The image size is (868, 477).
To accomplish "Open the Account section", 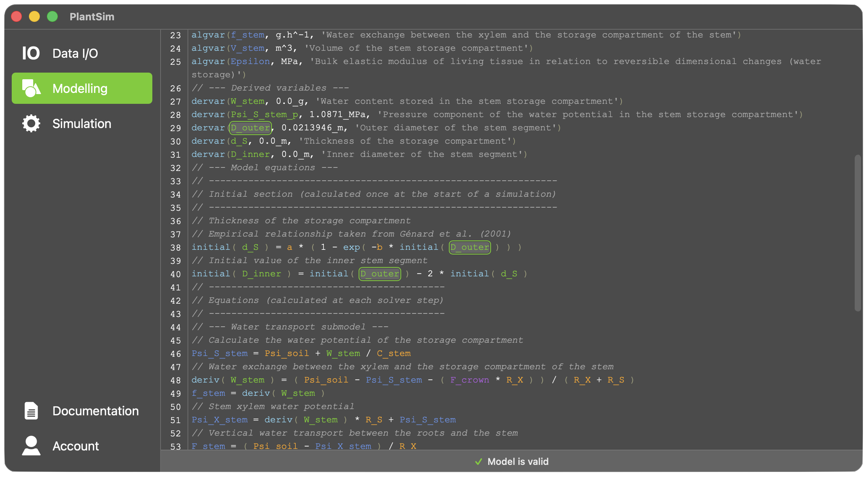I will pos(75,446).
